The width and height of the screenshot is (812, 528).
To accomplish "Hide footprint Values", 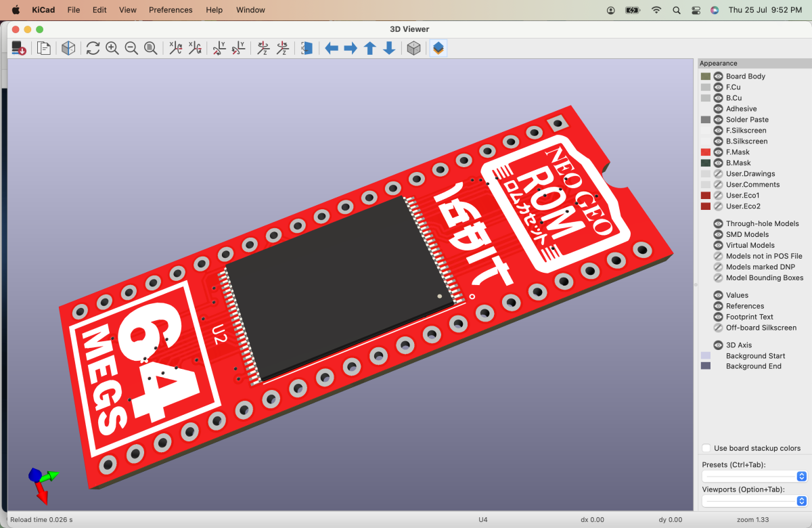I will pyautogui.click(x=719, y=296).
